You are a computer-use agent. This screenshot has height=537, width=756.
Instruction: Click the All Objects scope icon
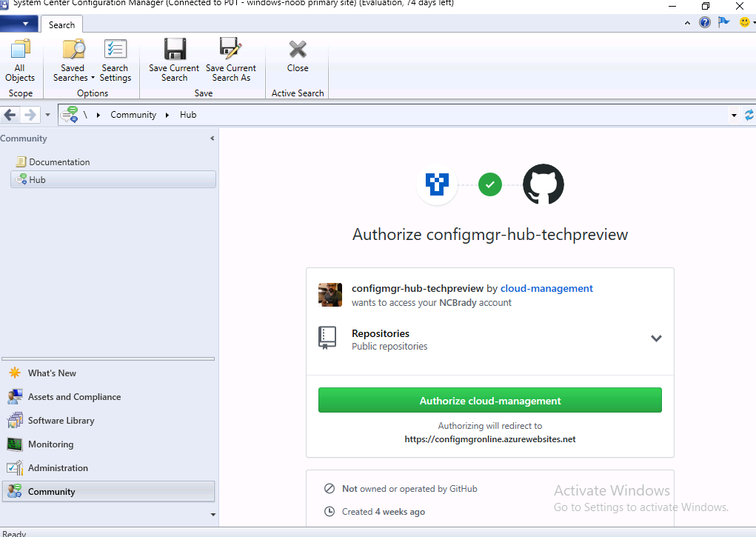coord(20,60)
